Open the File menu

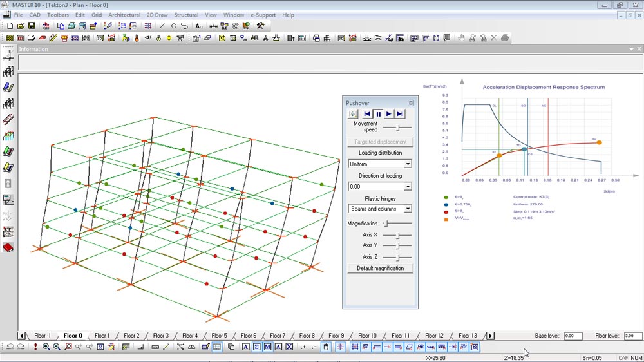point(19,15)
